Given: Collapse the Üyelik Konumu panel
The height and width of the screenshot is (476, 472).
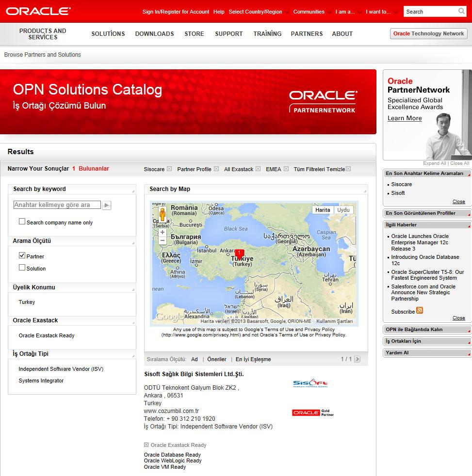Looking at the screenshot, I should (133, 289).
